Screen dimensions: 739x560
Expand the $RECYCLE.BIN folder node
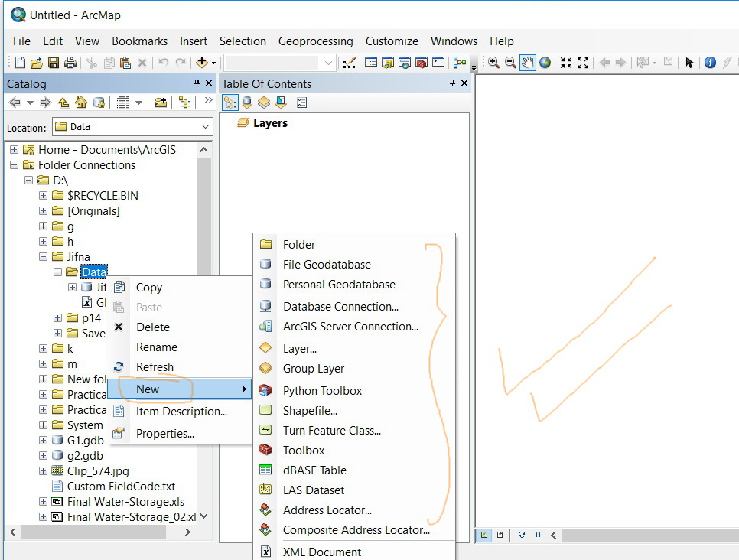(x=44, y=195)
